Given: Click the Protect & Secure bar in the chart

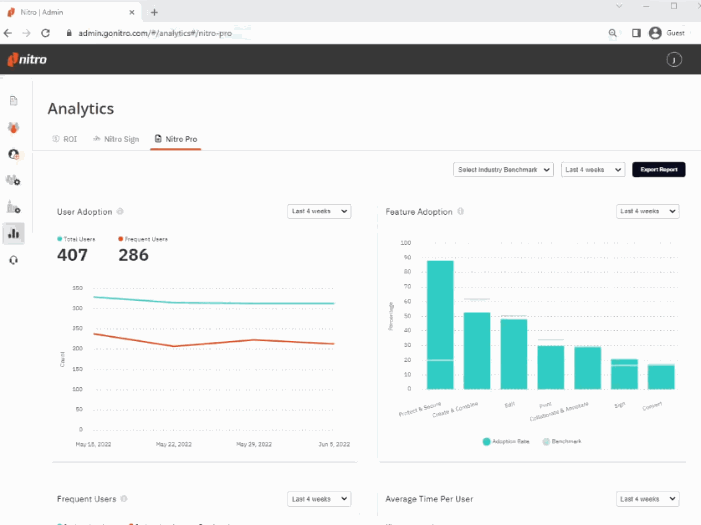Looking at the screenshot, I should pyautogui.click(x=440, y=325).
